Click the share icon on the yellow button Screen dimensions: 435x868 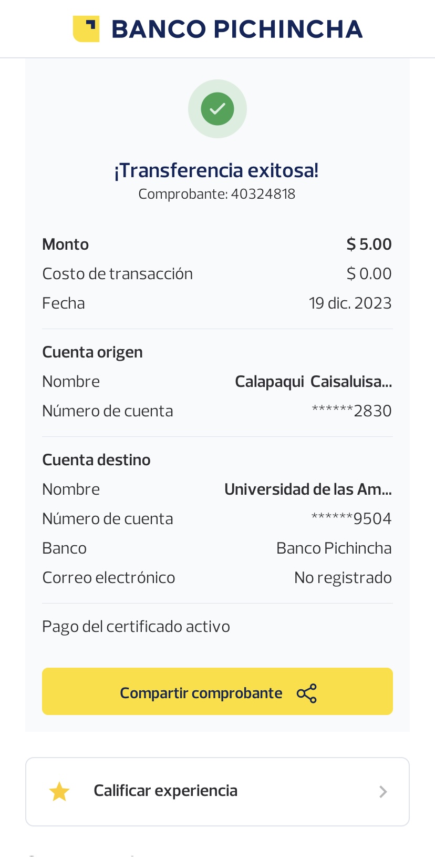click(307, 693)
